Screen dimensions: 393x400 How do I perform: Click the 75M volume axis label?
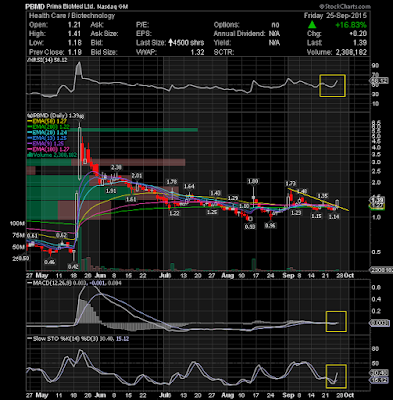19,235
